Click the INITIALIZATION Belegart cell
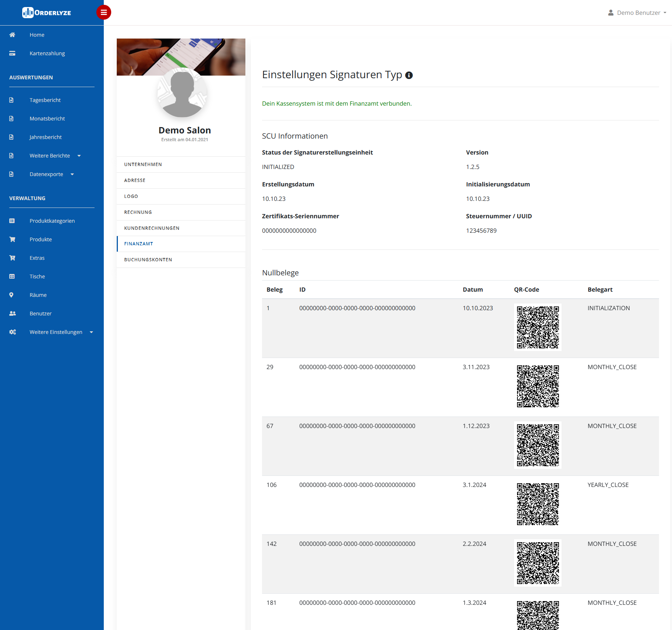672x630 pixels. pyautogui.click(x=609, y=308)
